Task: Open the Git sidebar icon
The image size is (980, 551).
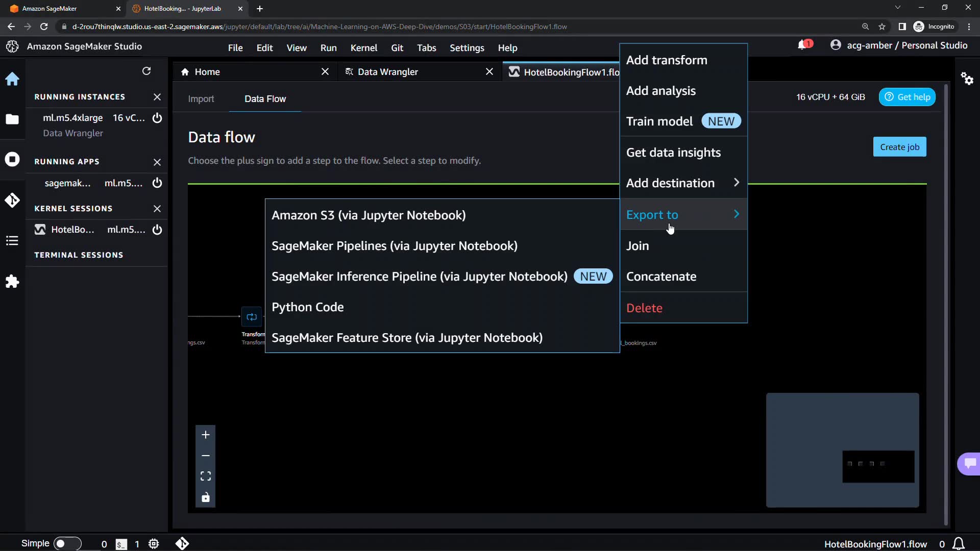Action: click(x=12, y=200)
